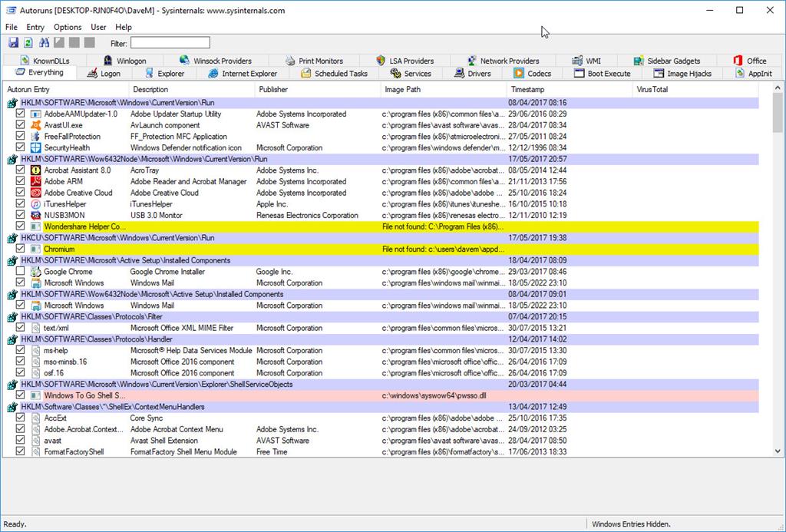
Task: Open Find using the binoculars icon
Action: (44, 43)
